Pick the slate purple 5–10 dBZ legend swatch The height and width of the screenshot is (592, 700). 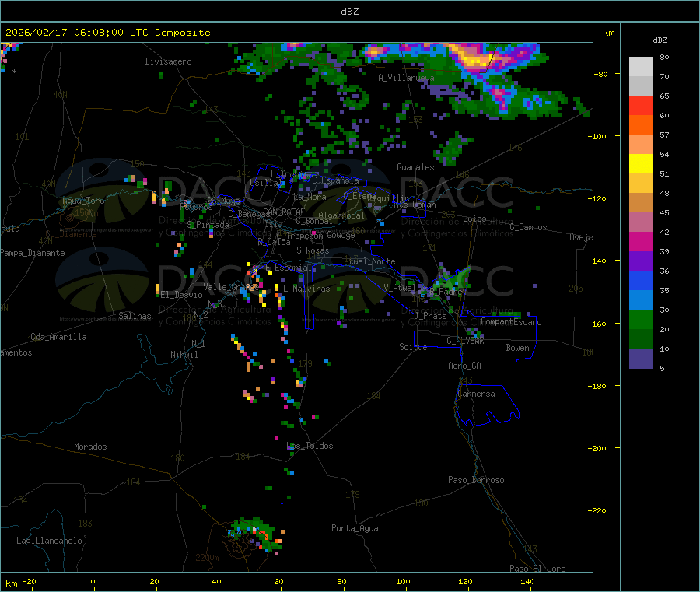(x=641, y=359)
